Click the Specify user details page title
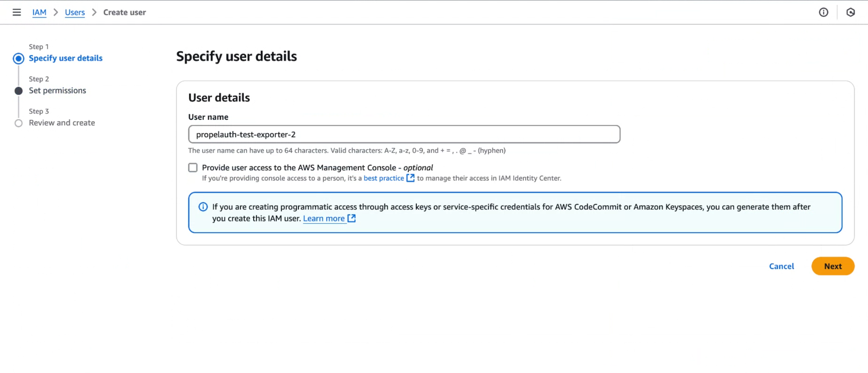This screenshot has height=373, width=868. pos(236,56)
